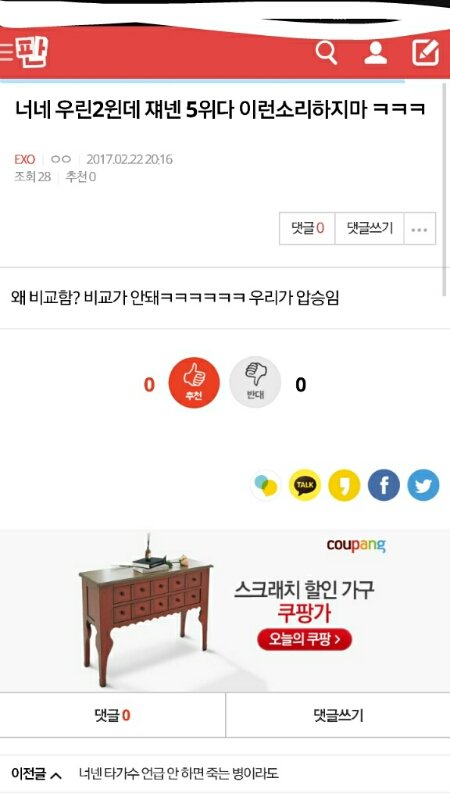Click the 오늘의 쿠팡 ad button
The height and width of the screenshot is (800, 450).
click(305, 639)
